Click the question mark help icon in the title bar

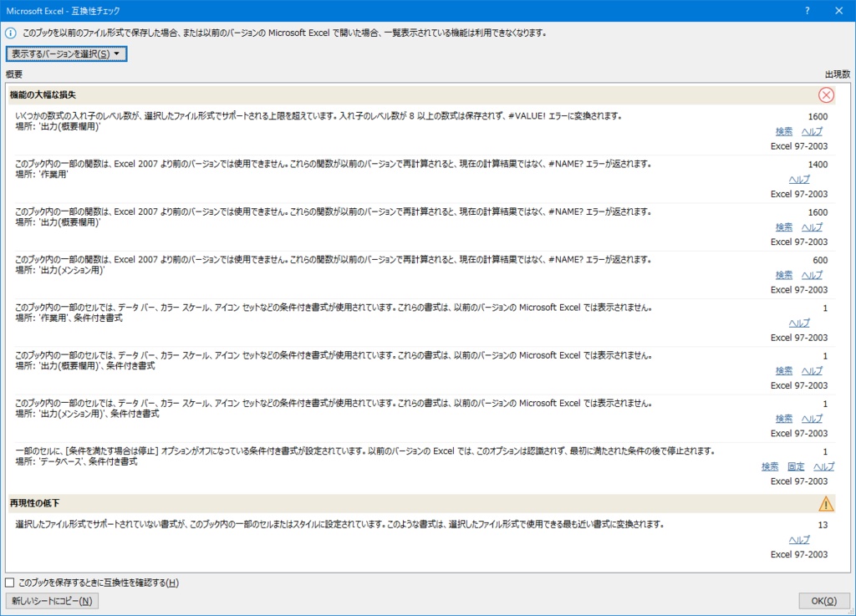(x=806, y=10)
